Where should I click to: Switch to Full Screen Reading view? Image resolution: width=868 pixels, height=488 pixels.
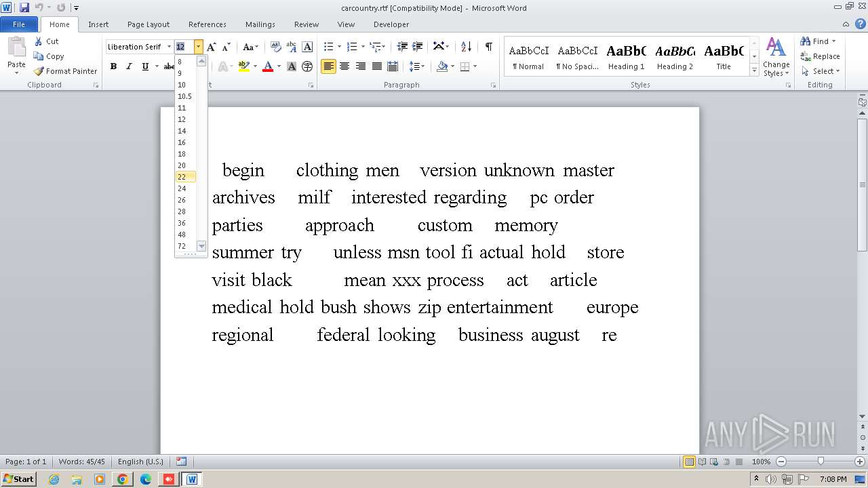pyautogui.click(x=701, y=462)
